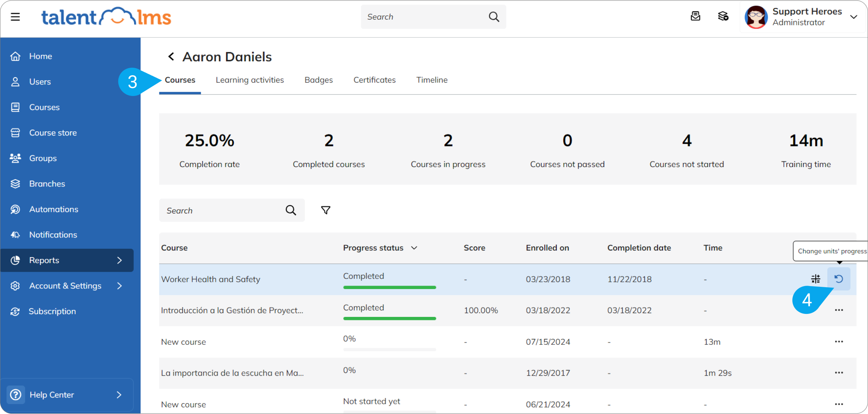Click the 25.0% Completion rate stat

pyautogui.click(x=209, y=150)
